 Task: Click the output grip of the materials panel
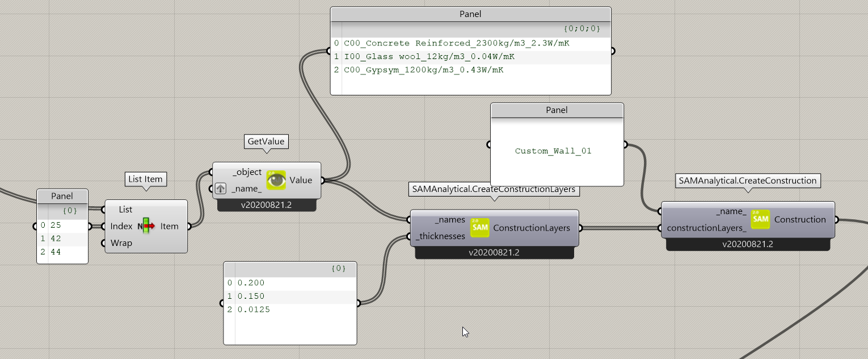pos(613,51)
